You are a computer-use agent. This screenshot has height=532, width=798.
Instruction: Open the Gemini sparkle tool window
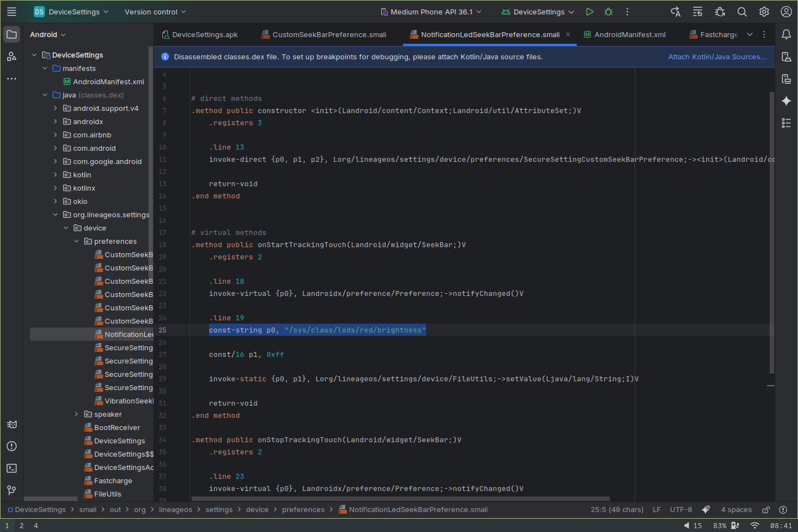[x=786, y=101]
